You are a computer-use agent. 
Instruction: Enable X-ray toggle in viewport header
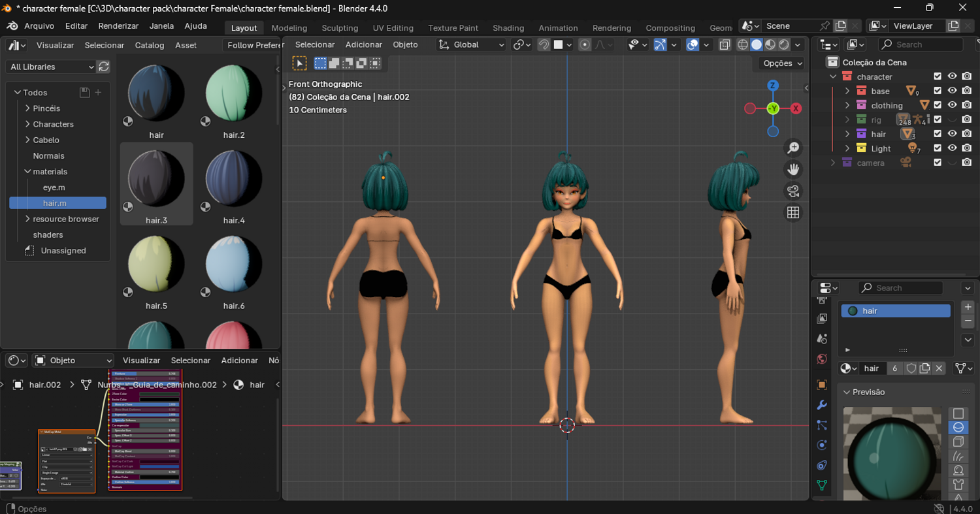[725, 45]
